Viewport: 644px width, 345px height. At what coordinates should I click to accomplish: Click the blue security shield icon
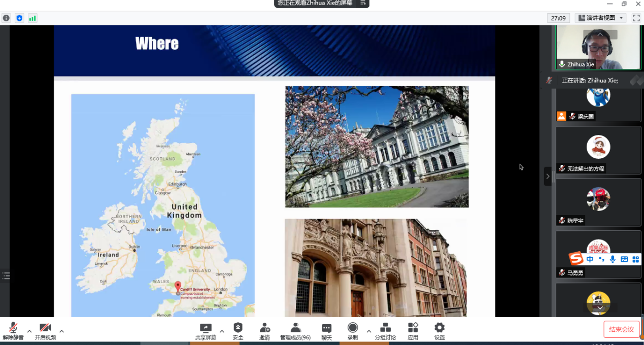click(19, 18)
